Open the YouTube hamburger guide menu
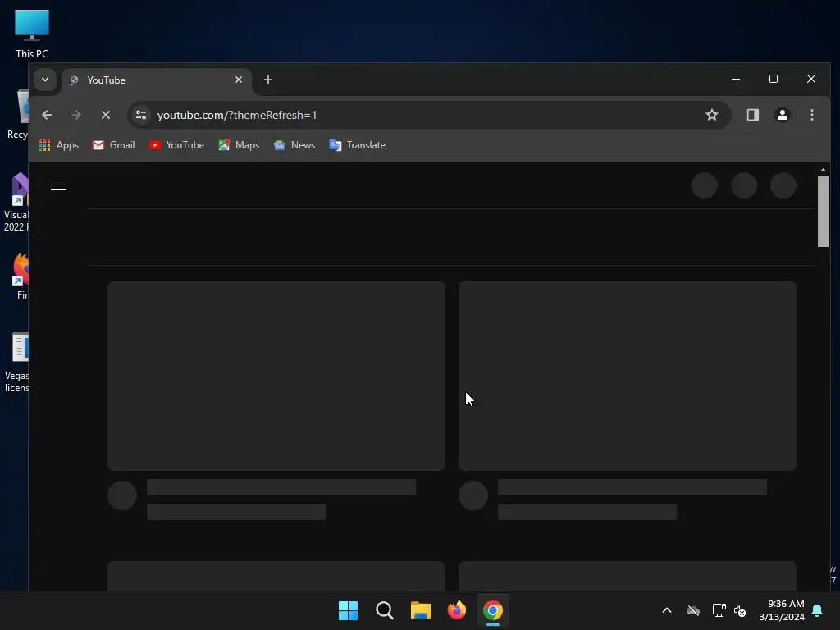This screenshot has width=840, height=630. pos(58,185)
